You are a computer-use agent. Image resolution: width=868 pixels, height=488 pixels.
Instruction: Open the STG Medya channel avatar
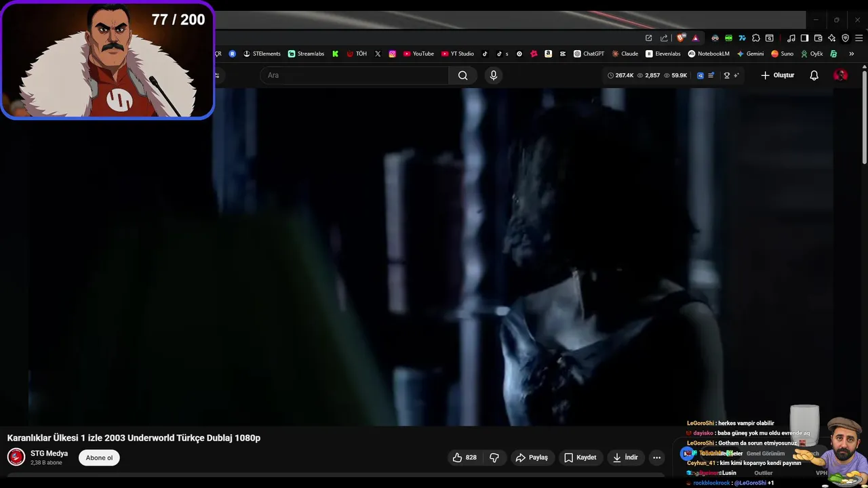[x=16, y=457]
